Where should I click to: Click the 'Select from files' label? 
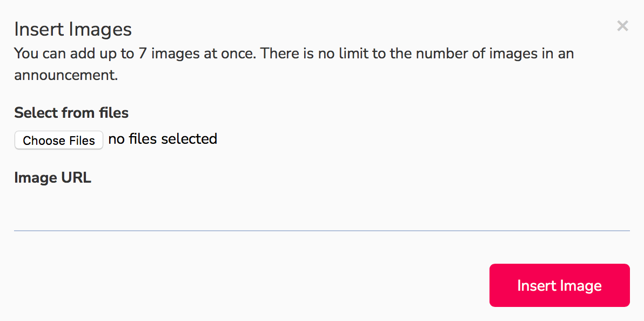point(71,112)
